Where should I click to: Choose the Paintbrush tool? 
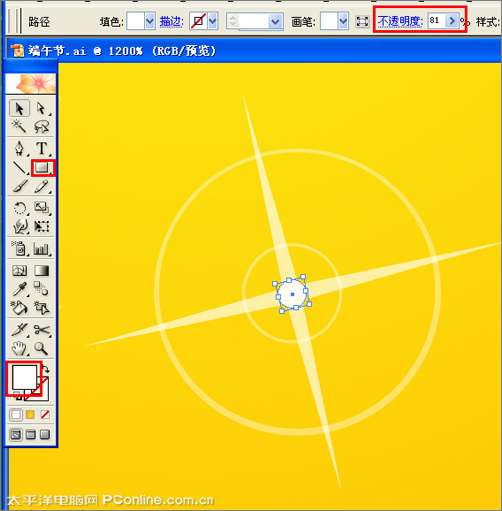(20, 187)
